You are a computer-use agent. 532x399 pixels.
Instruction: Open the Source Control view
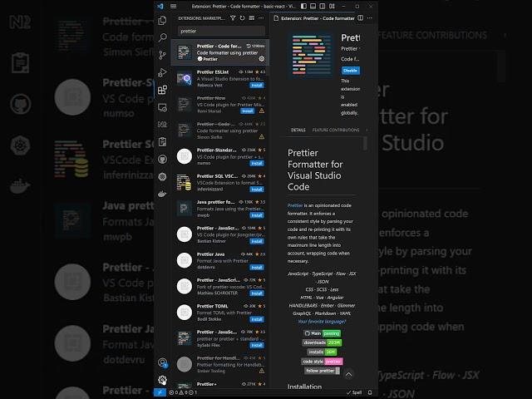(163, 55)
